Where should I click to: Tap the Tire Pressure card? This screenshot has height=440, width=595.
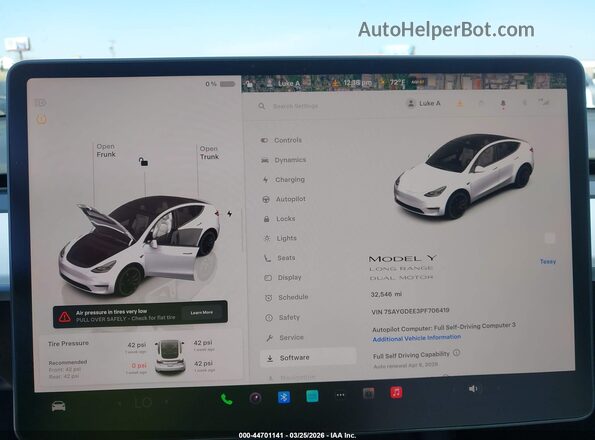pyautogui.click(x=141, y=358)
